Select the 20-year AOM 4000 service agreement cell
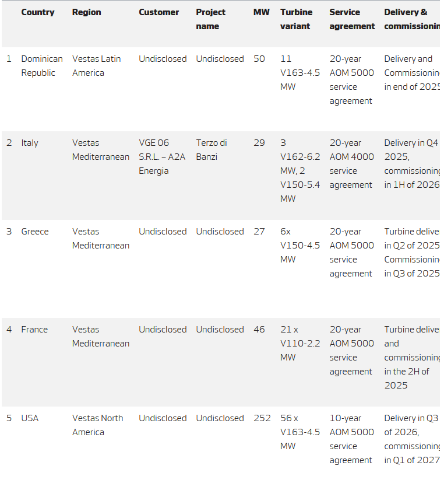Image resolution: width=444 pixels, height=504 pixels. click(x=351, y=164)
